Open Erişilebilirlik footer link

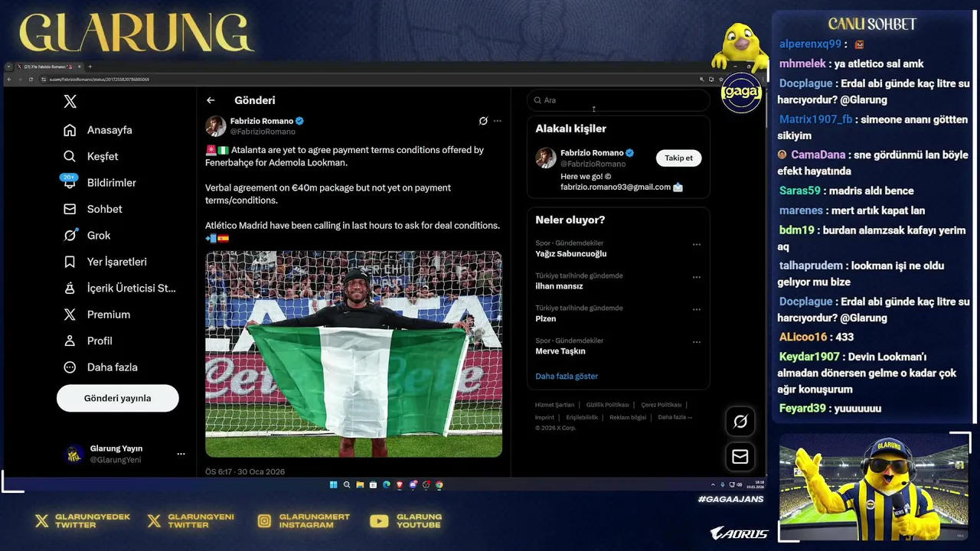tap(582, 418)
